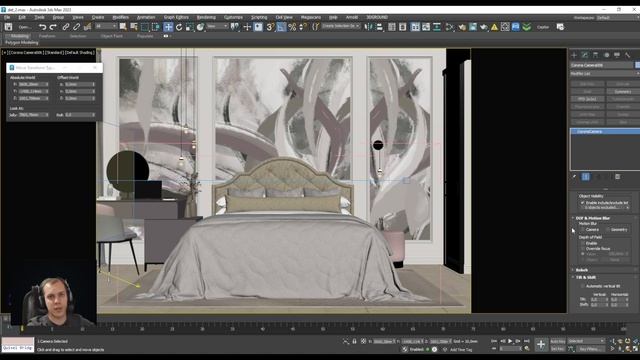Click the Redo arrow in the main toolbar

pyautogui.click(x=53, y=27)
